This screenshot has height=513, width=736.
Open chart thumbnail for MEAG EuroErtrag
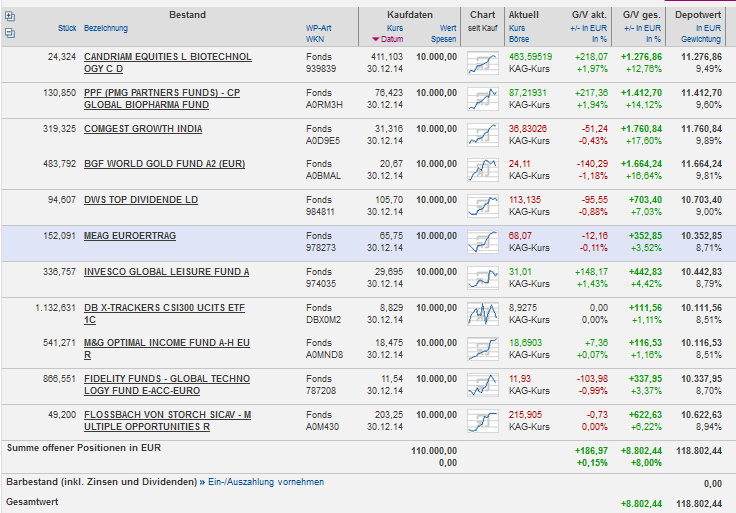tap(483, 242)
